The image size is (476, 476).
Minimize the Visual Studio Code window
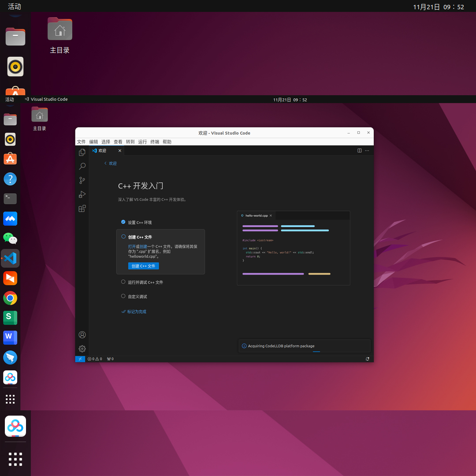tap(349, 133)
